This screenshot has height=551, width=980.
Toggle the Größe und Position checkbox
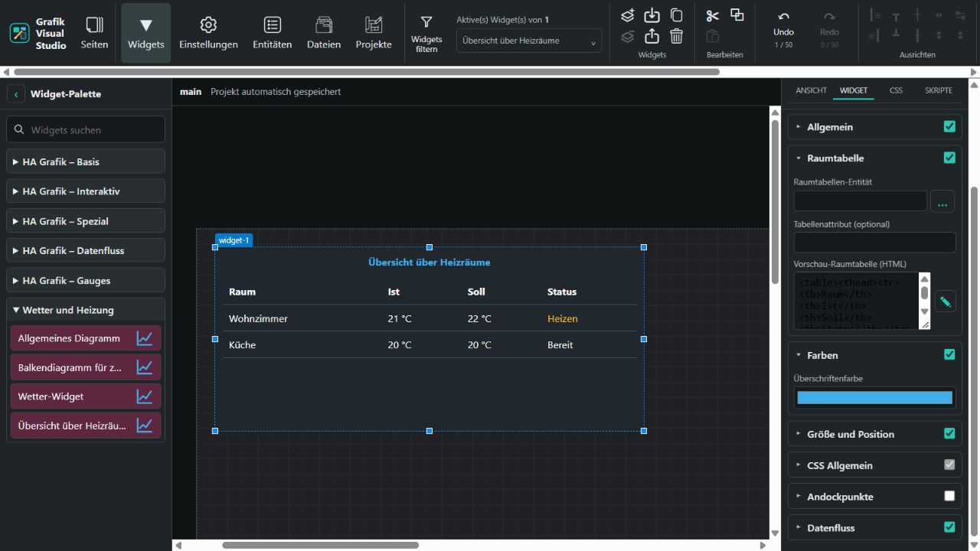[949, 433]
